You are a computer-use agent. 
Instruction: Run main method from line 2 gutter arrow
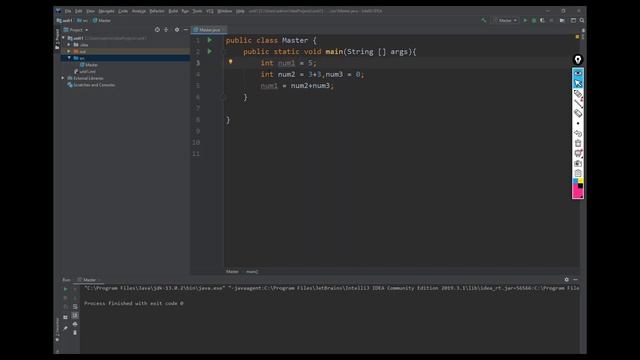(209, 51)
